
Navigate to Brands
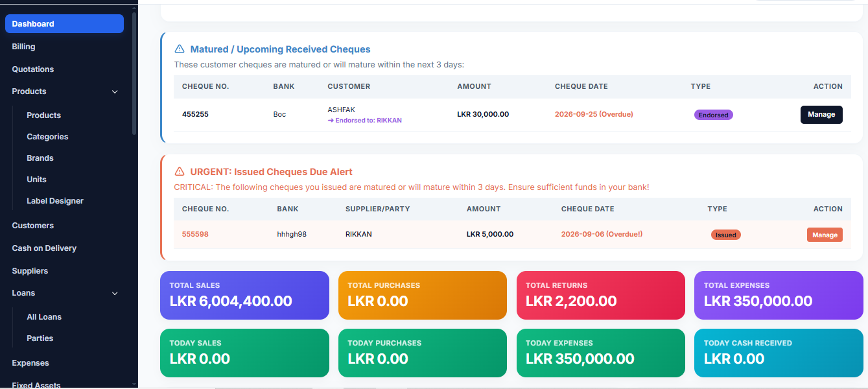click(x=40, y=158)
